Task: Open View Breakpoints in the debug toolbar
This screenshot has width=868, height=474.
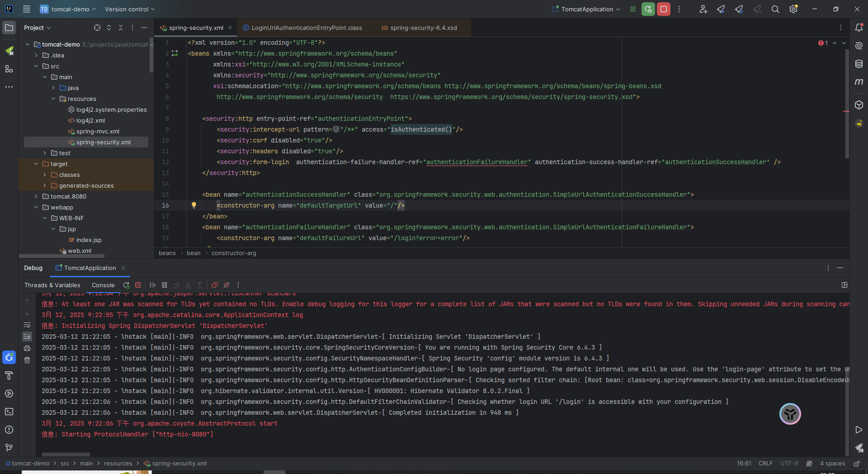Action: tap(215, 285)
